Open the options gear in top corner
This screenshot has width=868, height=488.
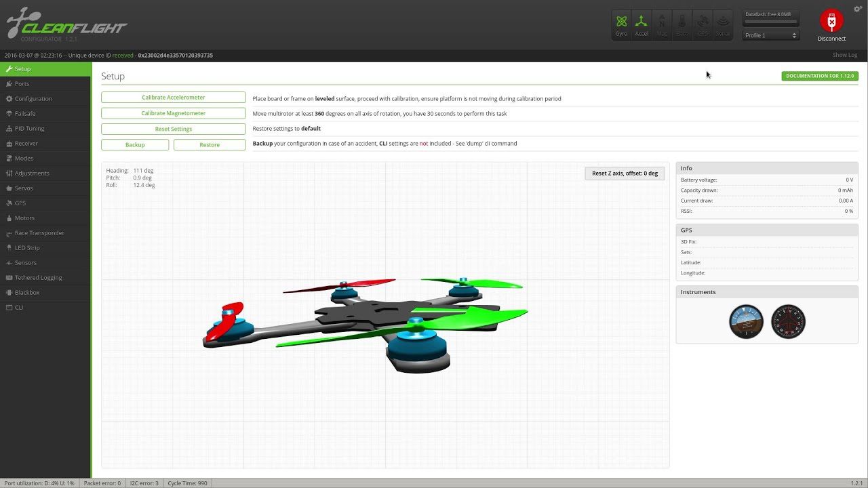pyautogui.click(x=858, y=9)
